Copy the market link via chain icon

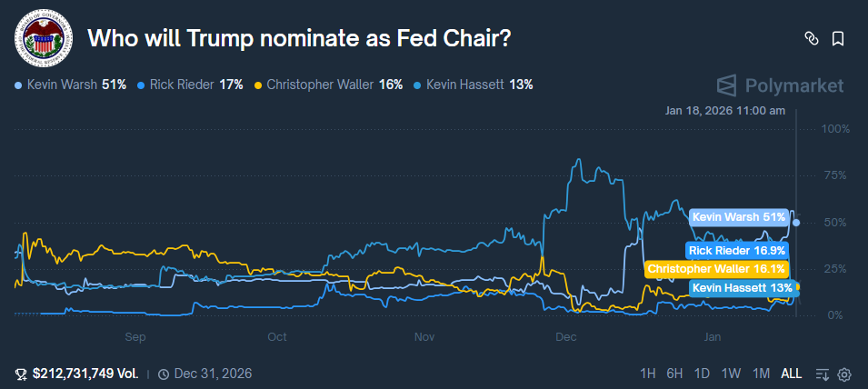pyautogui.click(x=812, y=38)
